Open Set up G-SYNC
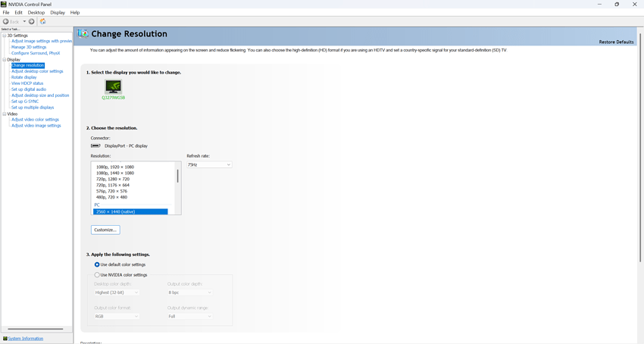644x344 pixels. pyautogui.click(x=25, y=102)
